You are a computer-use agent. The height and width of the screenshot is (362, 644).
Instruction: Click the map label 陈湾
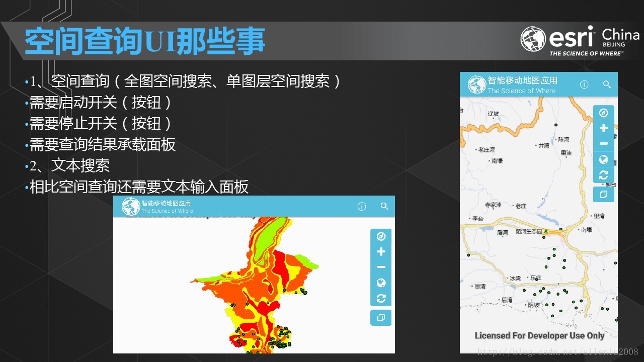coord(563,139)
